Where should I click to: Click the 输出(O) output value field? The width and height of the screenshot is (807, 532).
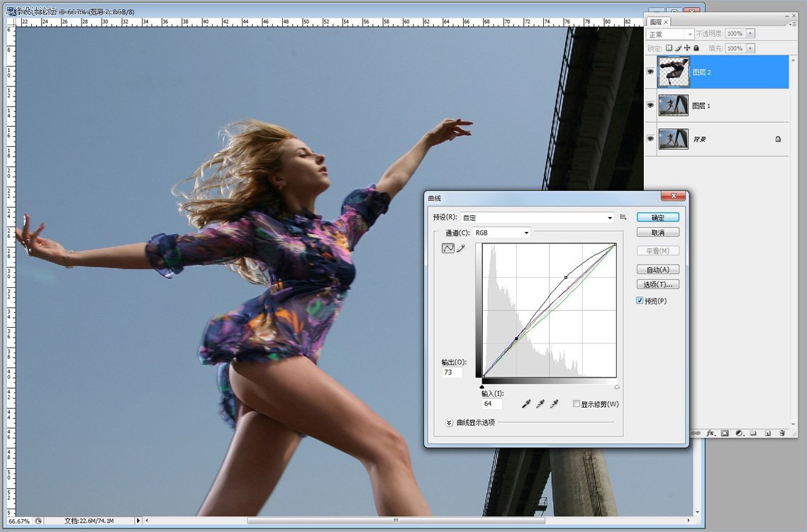point(452,372)
